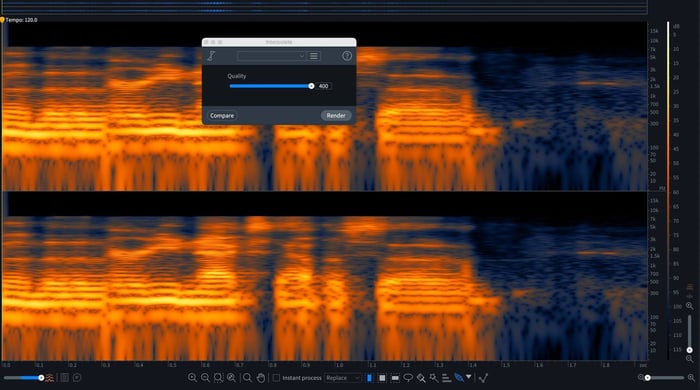The image size is (700, 390).
Task: Click the overview waveform strip at top
Action: (324, 7)
